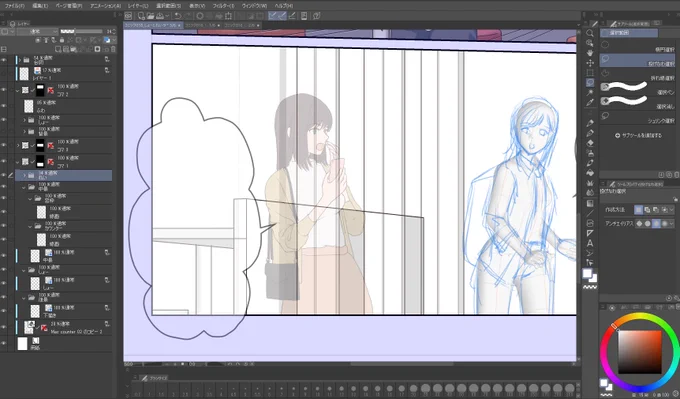Click サブツールを追加する add sub tool button

tap(638, 135)
